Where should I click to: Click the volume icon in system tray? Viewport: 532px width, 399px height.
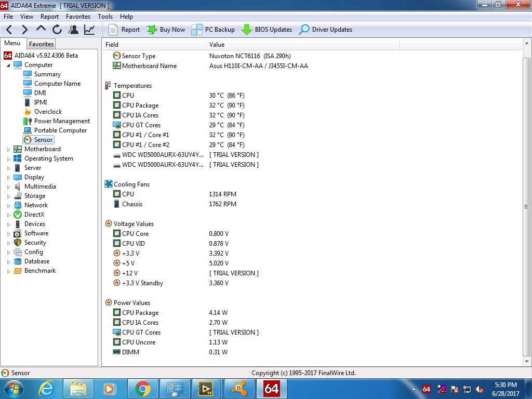tap(480, 389)
